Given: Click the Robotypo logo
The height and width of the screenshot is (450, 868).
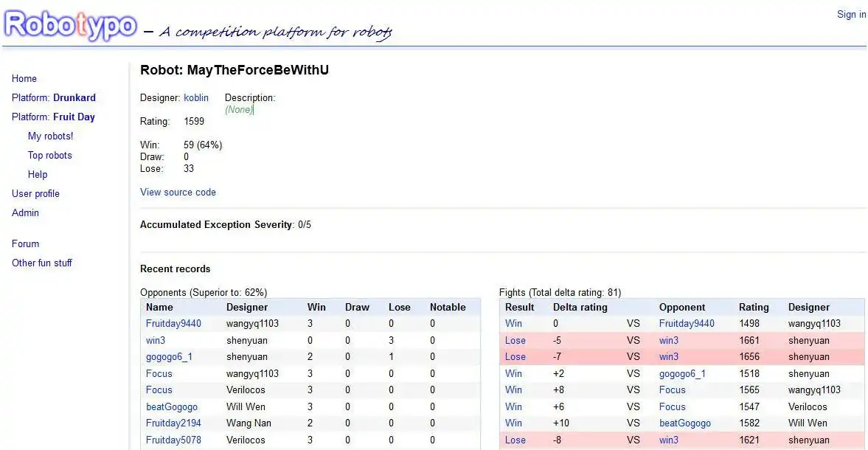Looking at the screenshot, I should pos(71,26).
